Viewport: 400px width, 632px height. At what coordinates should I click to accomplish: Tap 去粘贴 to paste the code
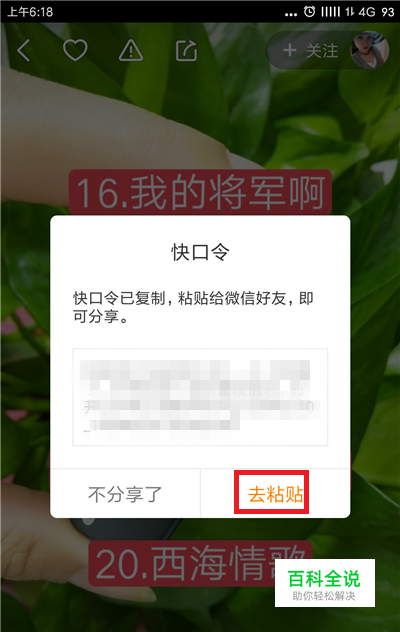tap(275, 494)
